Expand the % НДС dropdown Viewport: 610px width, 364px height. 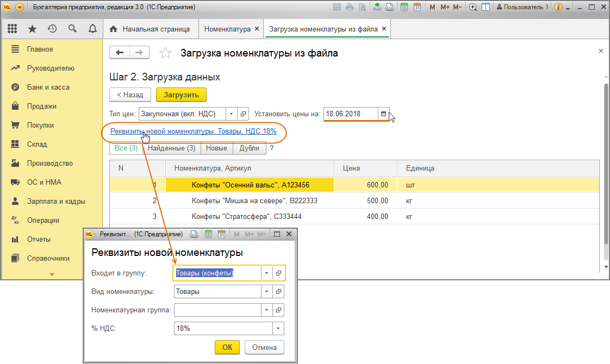point(278,329)
